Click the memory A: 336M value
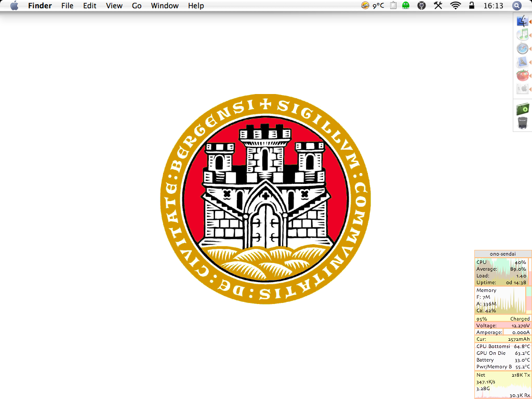 (486, 304)
